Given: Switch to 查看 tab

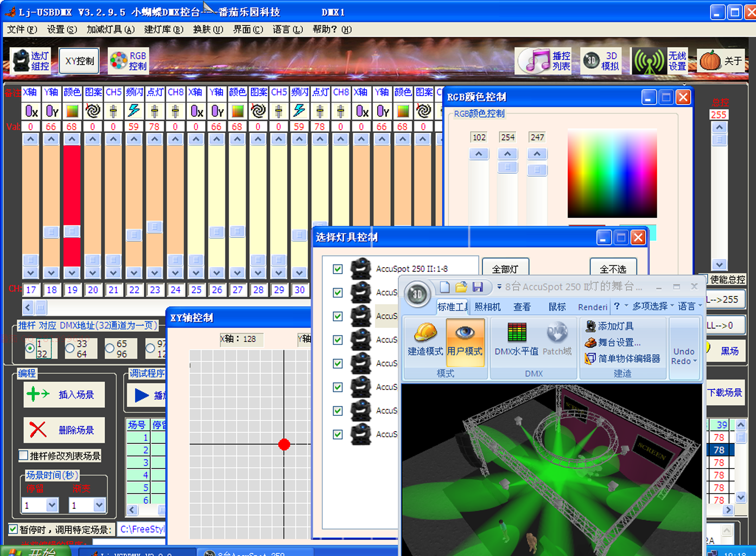Looking at the screenshot, I should (x=522, y=307).
